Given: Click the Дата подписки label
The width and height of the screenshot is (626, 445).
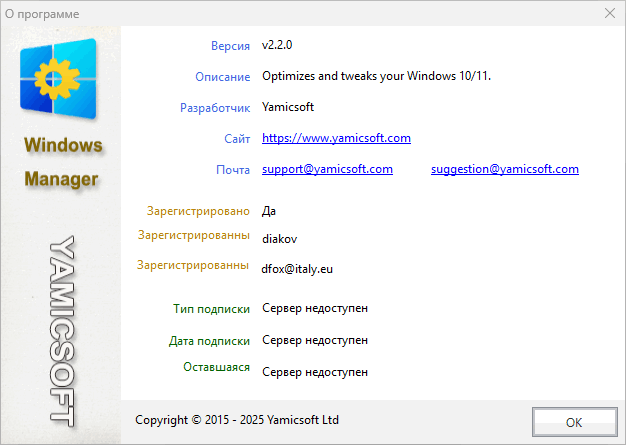Looking at the screenshot, I should pos(209,341).
